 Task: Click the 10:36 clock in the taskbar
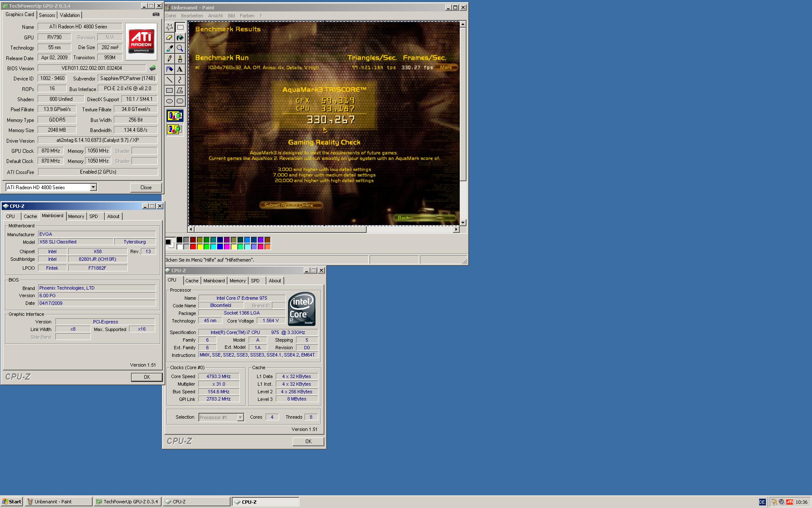pyautogui.click(x=801, y=502)
